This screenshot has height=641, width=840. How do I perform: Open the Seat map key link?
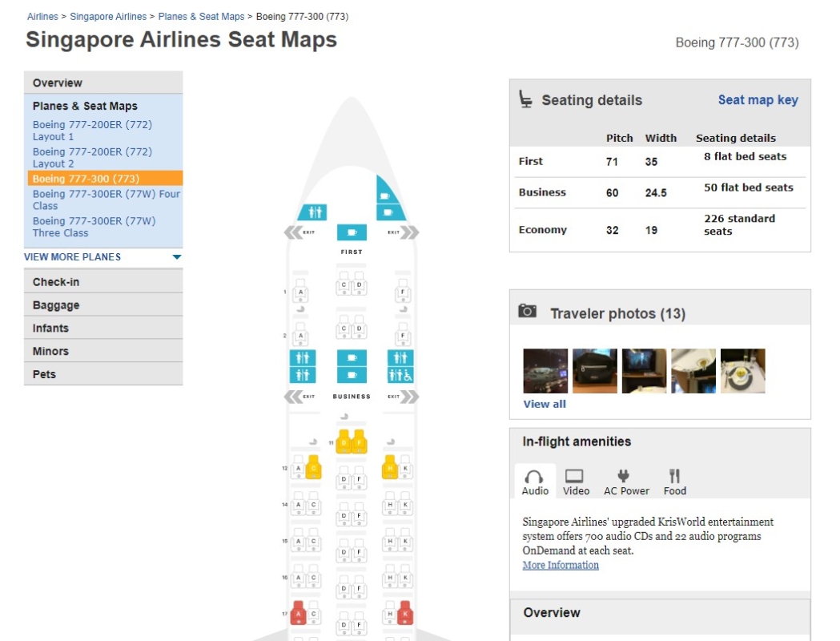[x=758, y=100]
